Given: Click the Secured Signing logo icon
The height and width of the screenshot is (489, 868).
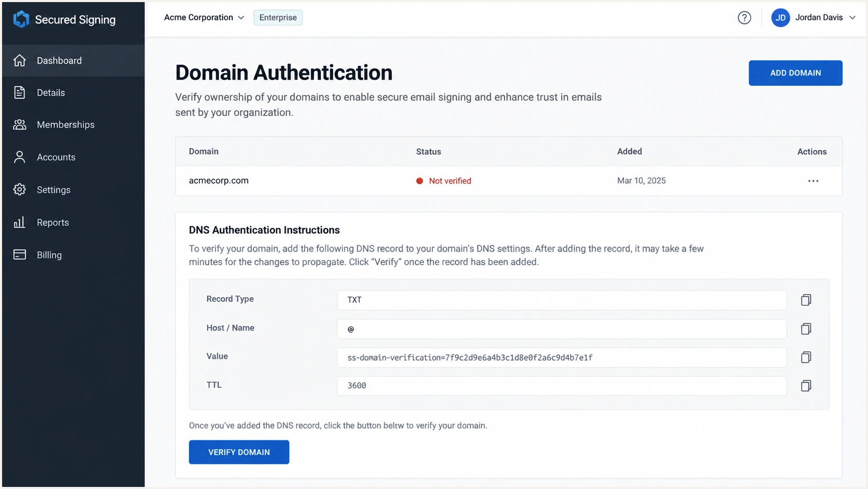Looking at the screenshot, I should [x=21, y=19].
